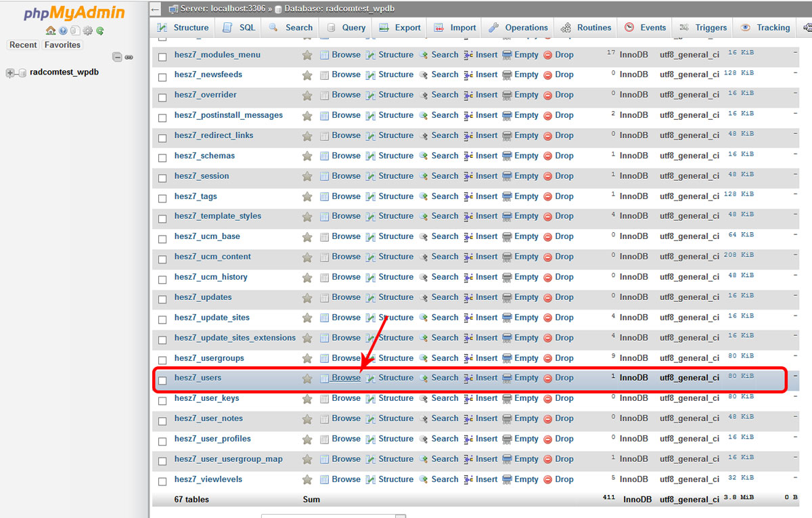Open navigation panel settings gear icon
Image resolution: width=812 pixels, height=518 pixels.
(x=87, y=30)
